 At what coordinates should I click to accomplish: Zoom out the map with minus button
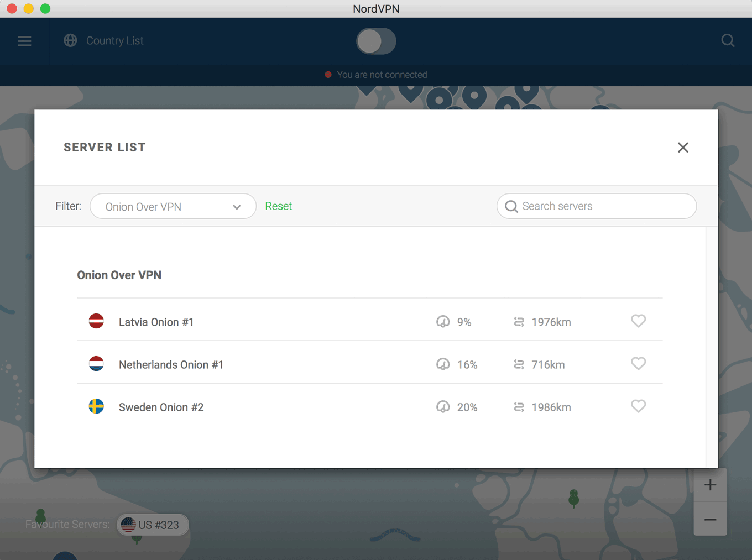tap(710, 519)
